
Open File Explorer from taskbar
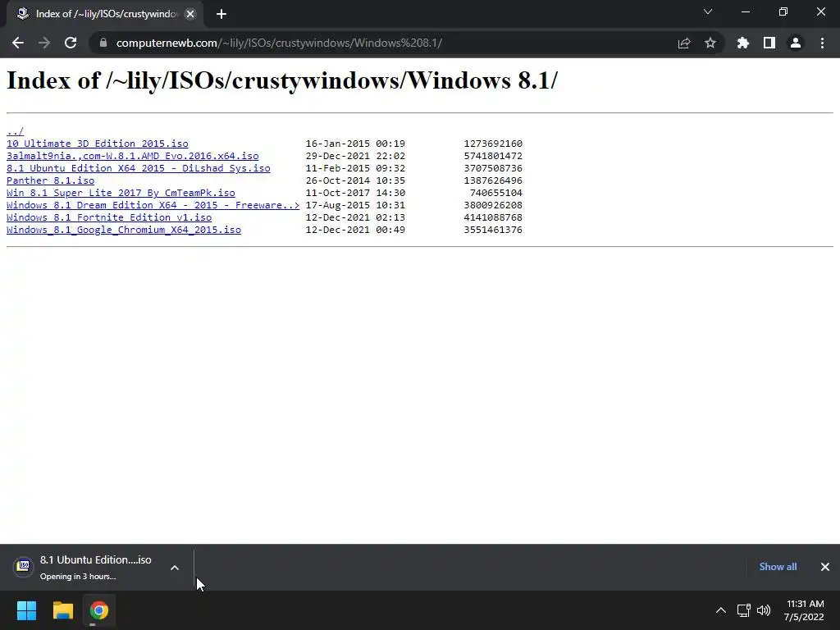pyautogui.click(x=62, y=610)
